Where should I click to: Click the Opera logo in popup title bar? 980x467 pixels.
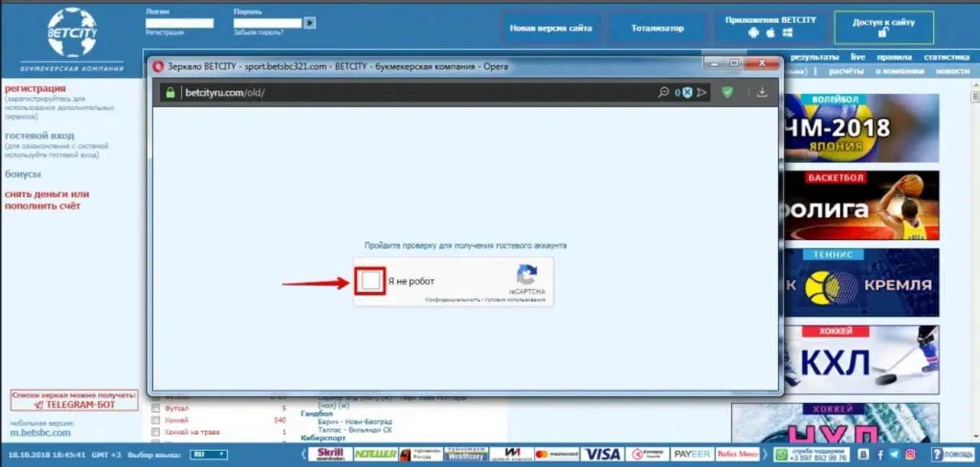point(159,66)
